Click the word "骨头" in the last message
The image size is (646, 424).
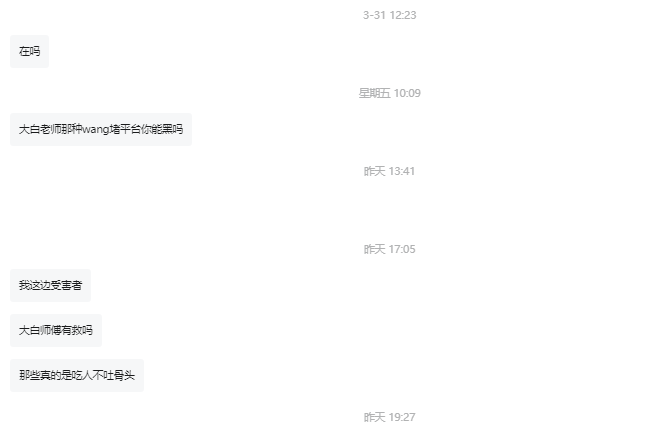click(124, 375)
